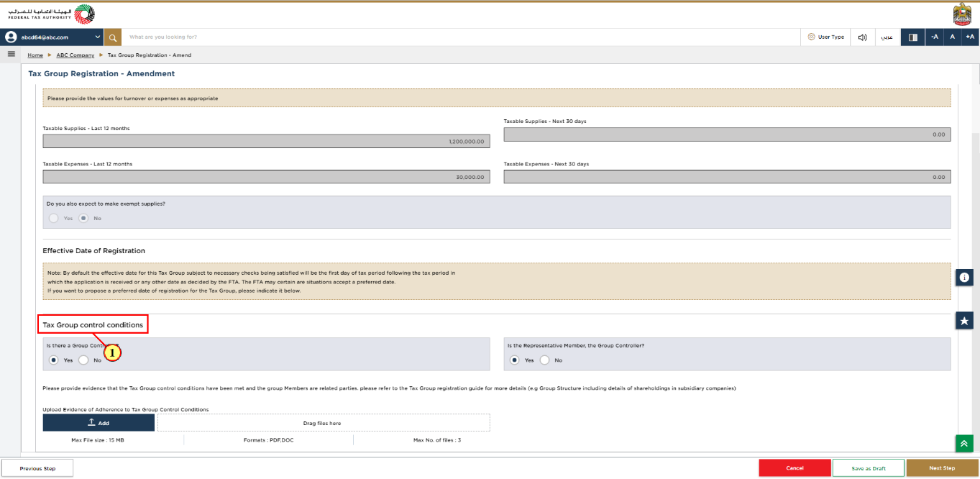The image size is (980, 479).
Task: Select Yes for 'Is there a Group Controller'
Action: pyautogui.click(x=53, y=360)
